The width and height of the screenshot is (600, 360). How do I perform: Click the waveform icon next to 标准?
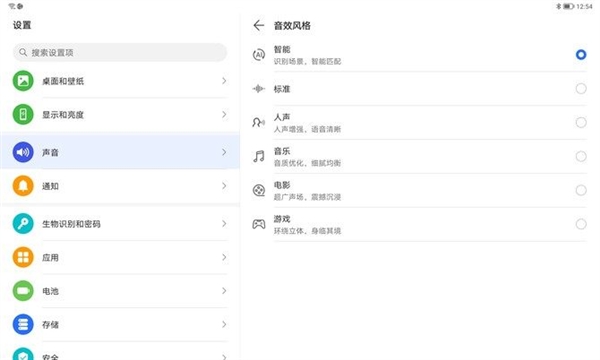(x=259, y=89)
